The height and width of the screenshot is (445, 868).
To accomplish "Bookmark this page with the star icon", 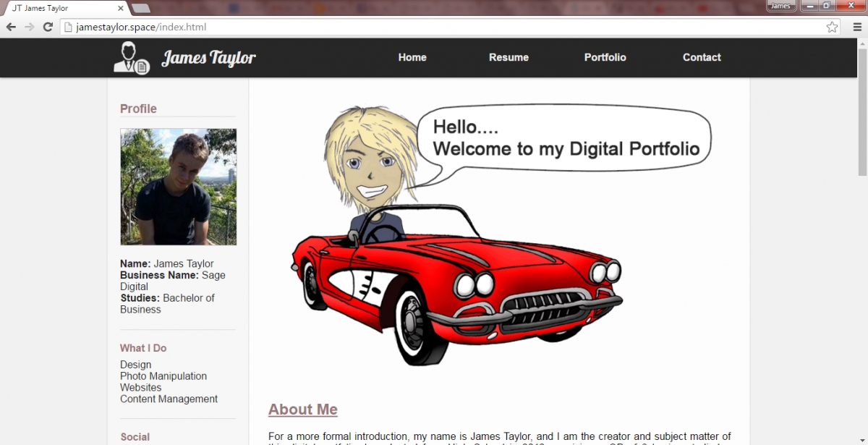I will click(832, 27).
